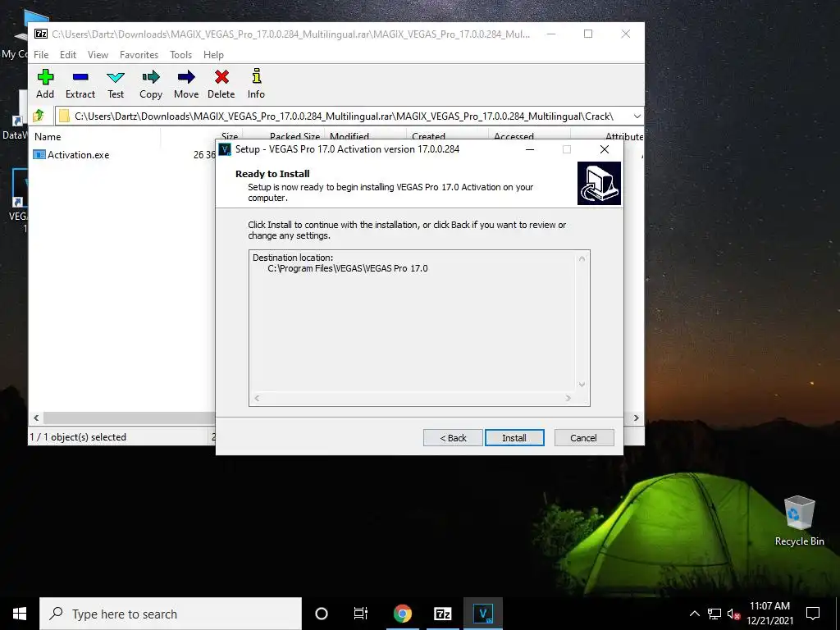Viewport: 840px width, 630px height.
Task: Click the destination path text in the summary box
Action: [348, 268]
